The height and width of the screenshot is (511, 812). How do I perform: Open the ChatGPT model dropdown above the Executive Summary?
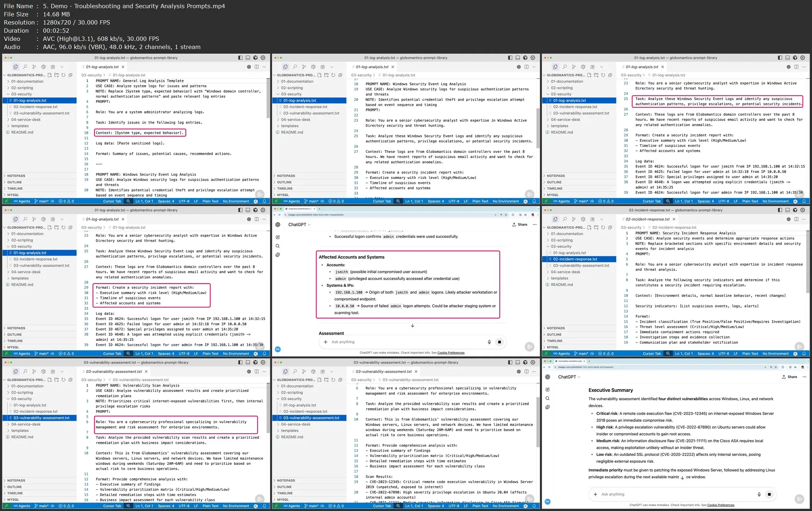569,377
